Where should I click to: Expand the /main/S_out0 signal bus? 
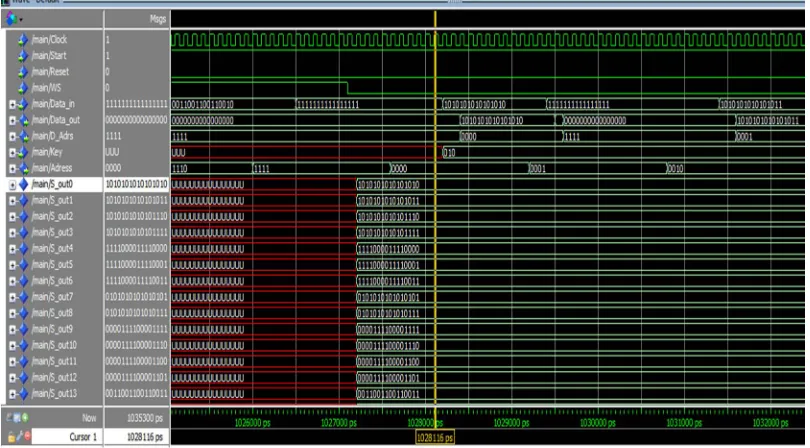pos(12,184)
